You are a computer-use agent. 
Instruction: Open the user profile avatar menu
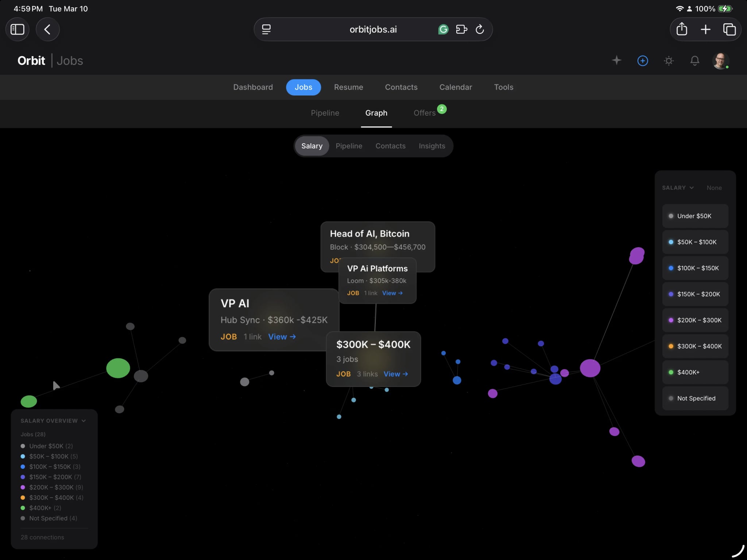point(720,61)
